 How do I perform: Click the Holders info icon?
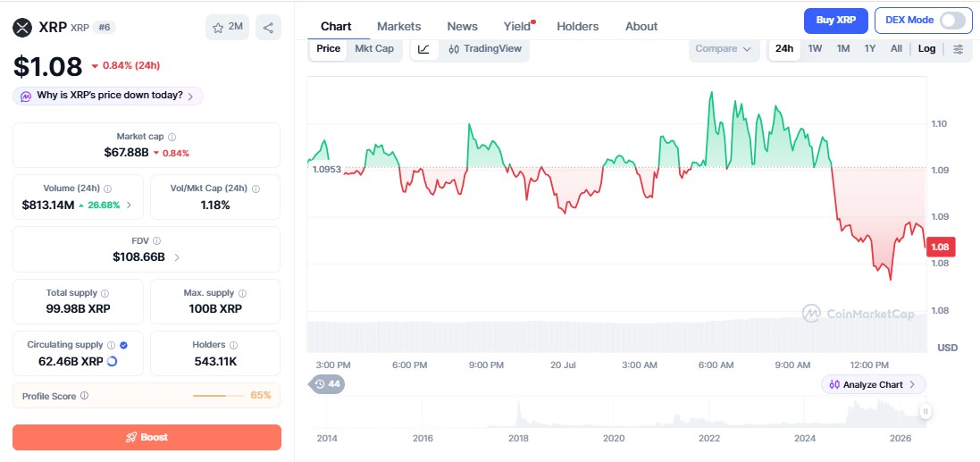coord(233,344)
